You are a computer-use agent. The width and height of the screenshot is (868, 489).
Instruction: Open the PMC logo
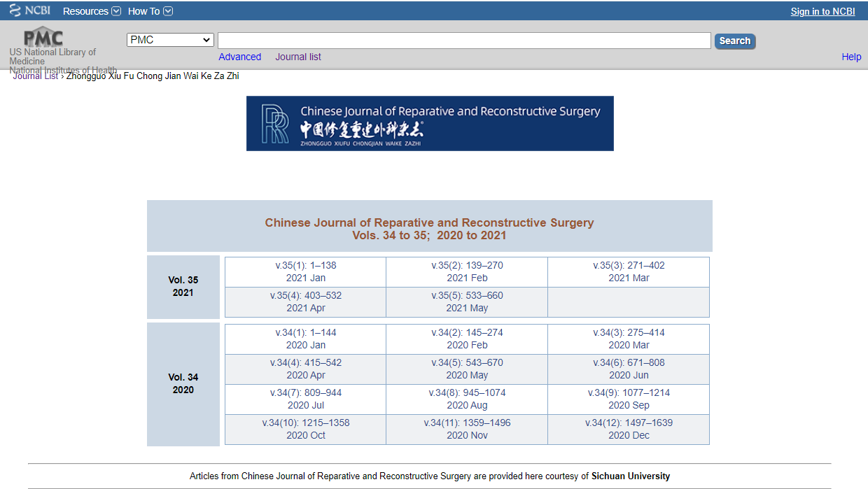tap(43, 38)
